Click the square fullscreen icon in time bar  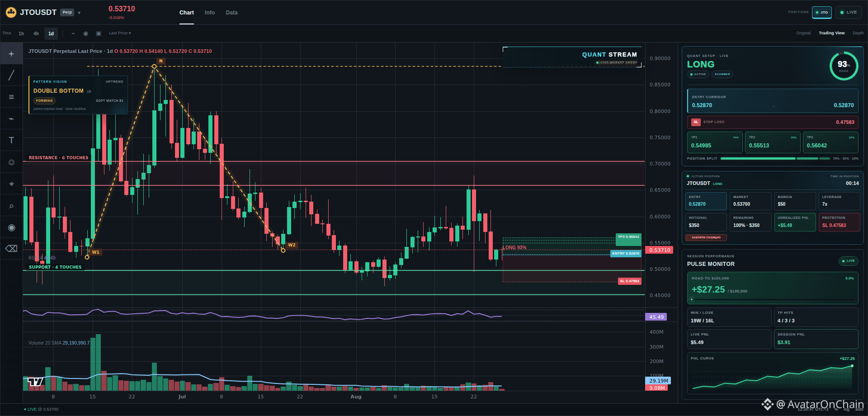99,33
